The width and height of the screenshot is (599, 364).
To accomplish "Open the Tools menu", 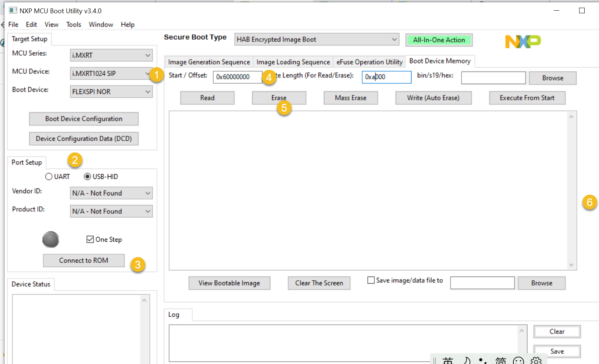I will 74,24.
